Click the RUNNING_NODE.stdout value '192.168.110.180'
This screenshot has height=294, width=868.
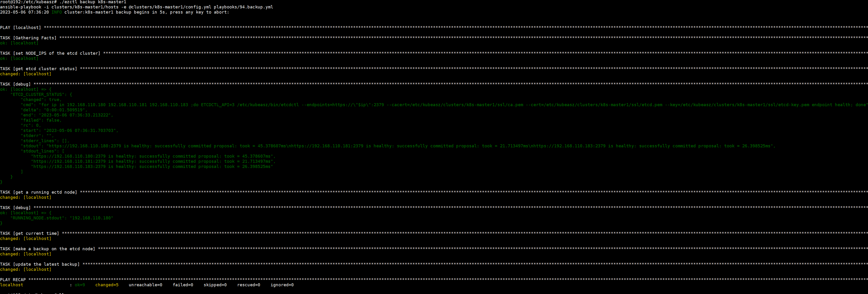(91, 218)
